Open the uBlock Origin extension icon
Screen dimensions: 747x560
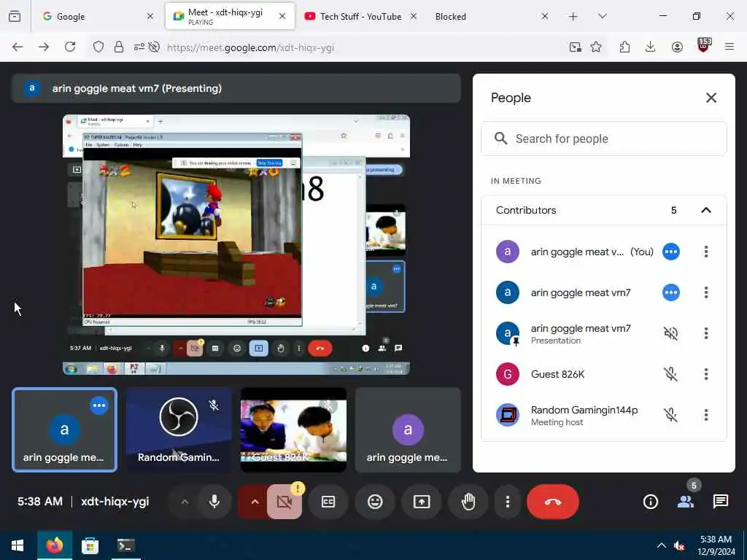[704, 46]
